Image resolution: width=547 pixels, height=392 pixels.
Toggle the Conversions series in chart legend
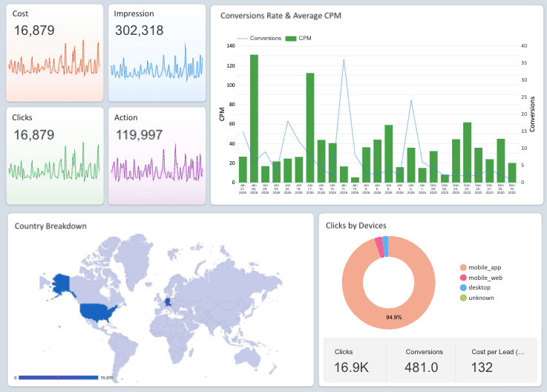pyautogui.click(x=259, y=38)
